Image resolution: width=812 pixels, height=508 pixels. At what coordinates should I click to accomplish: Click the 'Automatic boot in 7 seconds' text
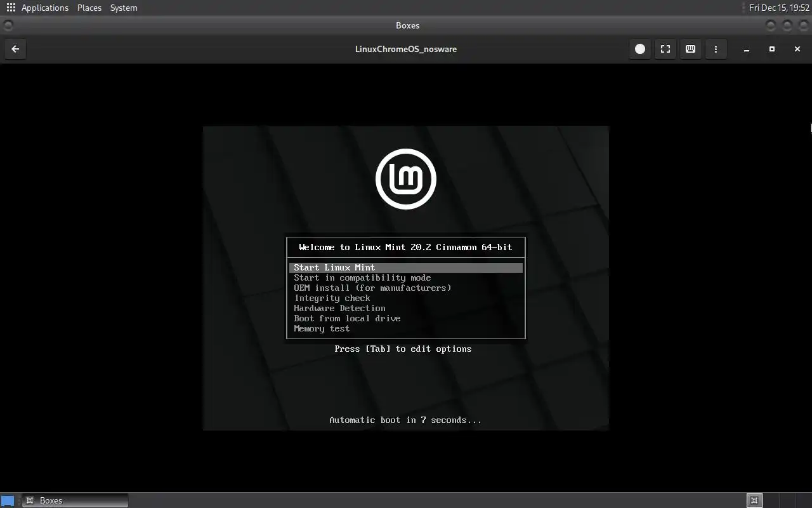pyautogui.click(x=405, y=420)
